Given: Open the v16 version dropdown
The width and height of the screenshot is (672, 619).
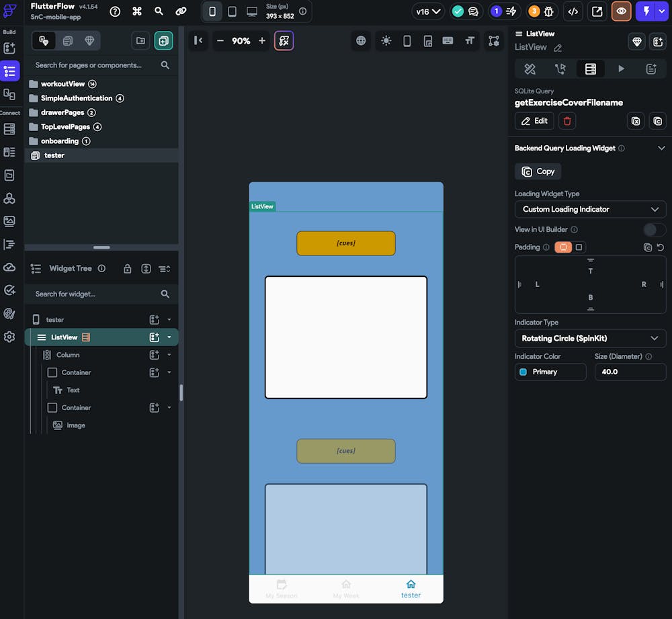Looking at the screenshot, I should click(428, 11).
